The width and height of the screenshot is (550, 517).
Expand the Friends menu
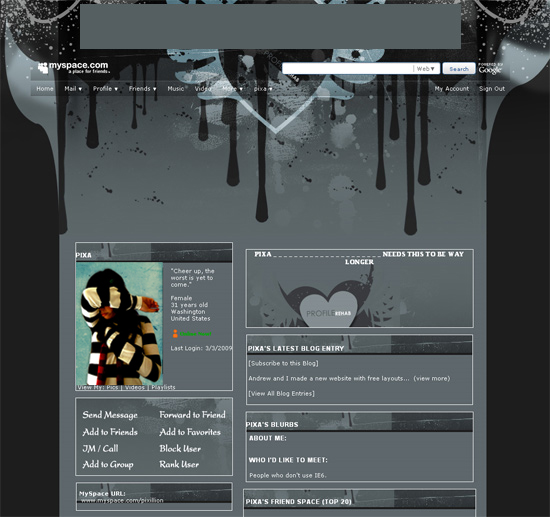pos(142,89)
